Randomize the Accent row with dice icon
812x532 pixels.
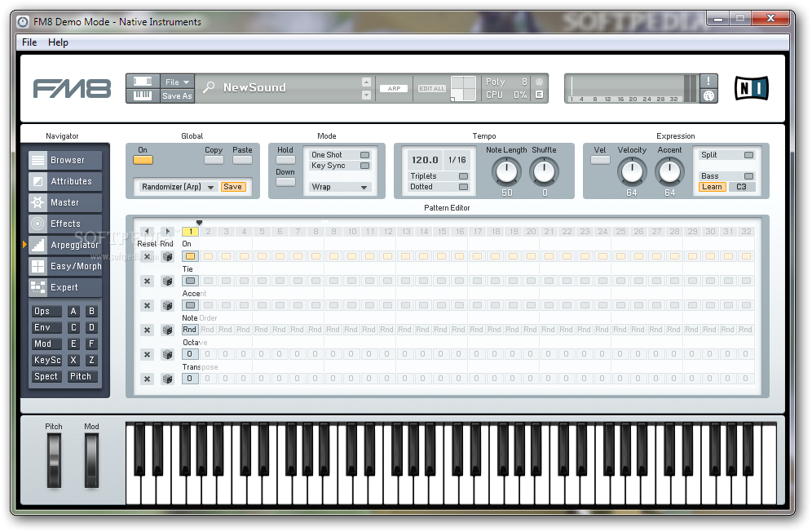167,305
